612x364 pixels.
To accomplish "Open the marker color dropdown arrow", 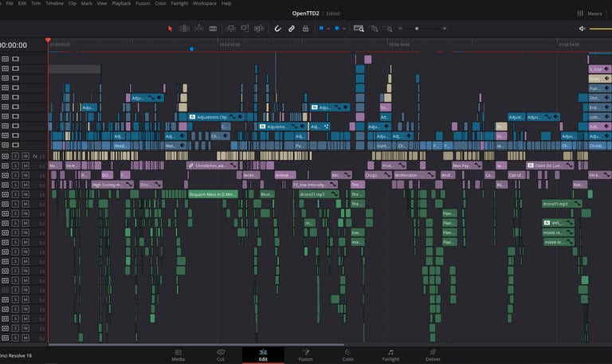I will click(x=344, y=29).
